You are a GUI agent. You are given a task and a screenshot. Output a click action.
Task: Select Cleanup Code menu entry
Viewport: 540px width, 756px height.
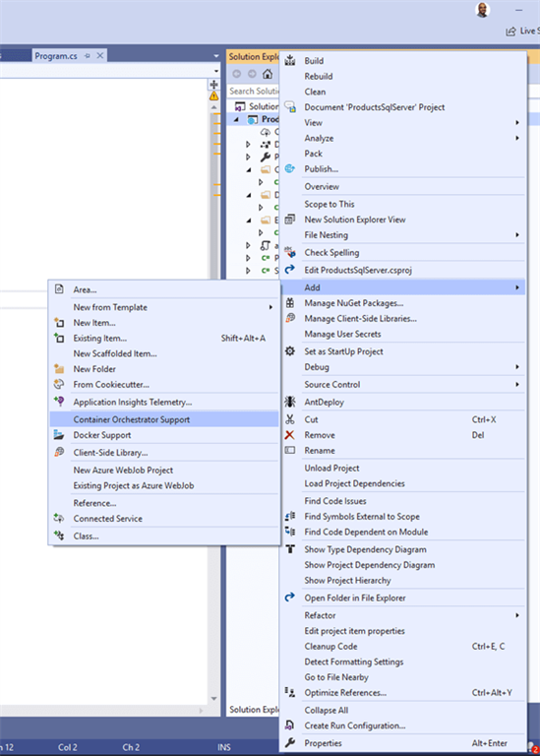(403, 646)
